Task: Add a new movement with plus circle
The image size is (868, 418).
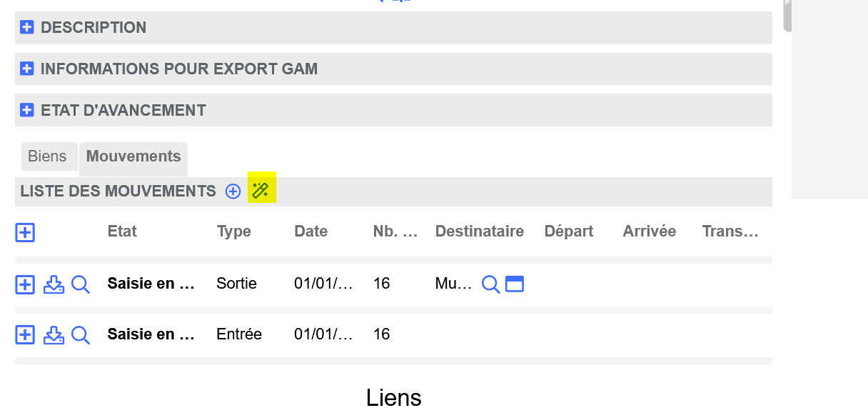Action: click(x=233, y=191)
